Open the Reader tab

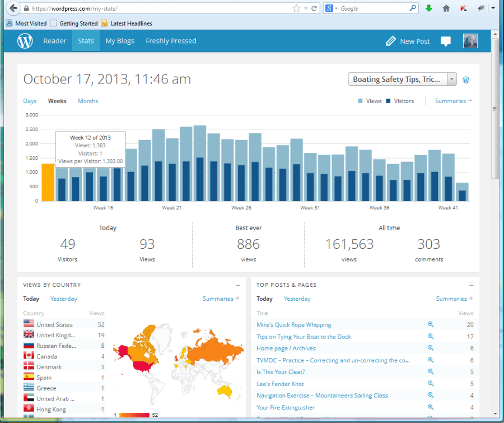click(55, 41)
